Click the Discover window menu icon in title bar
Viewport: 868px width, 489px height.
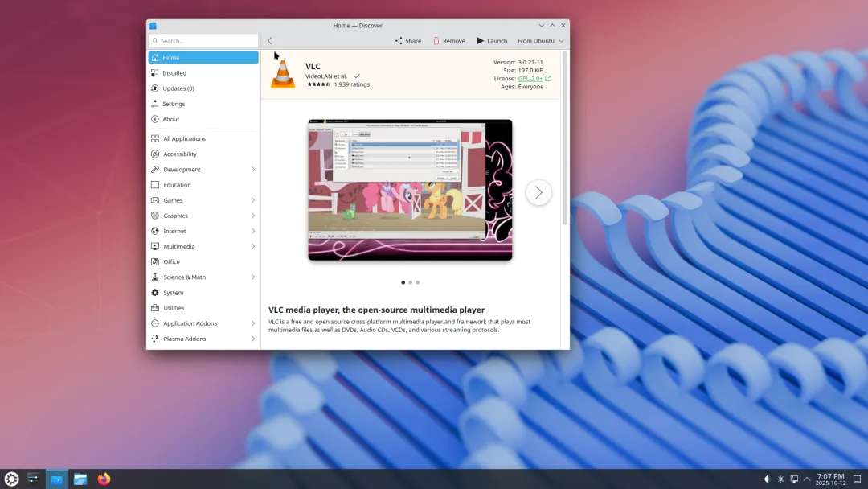pyautogui.click(x=153, y=26)
